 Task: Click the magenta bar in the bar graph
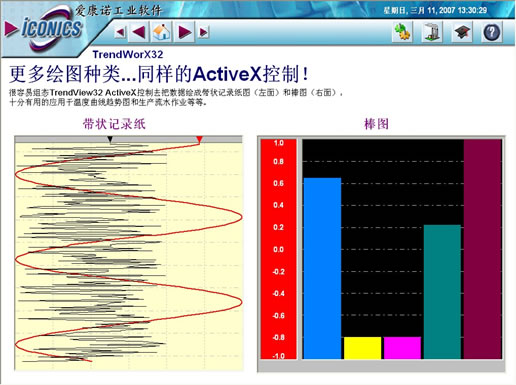(x=402, y=348)
